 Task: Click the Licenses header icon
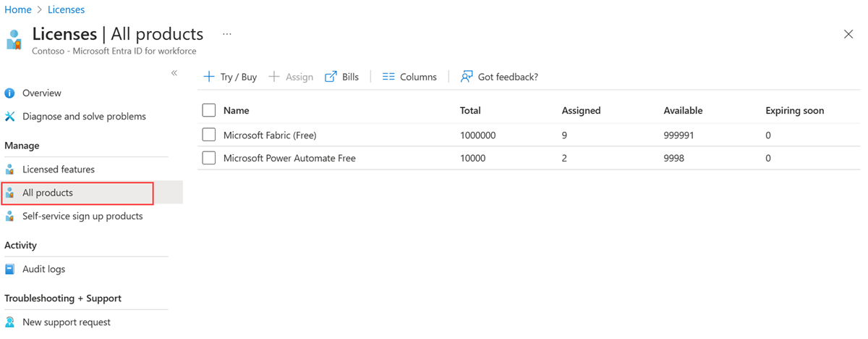point(14,39)
